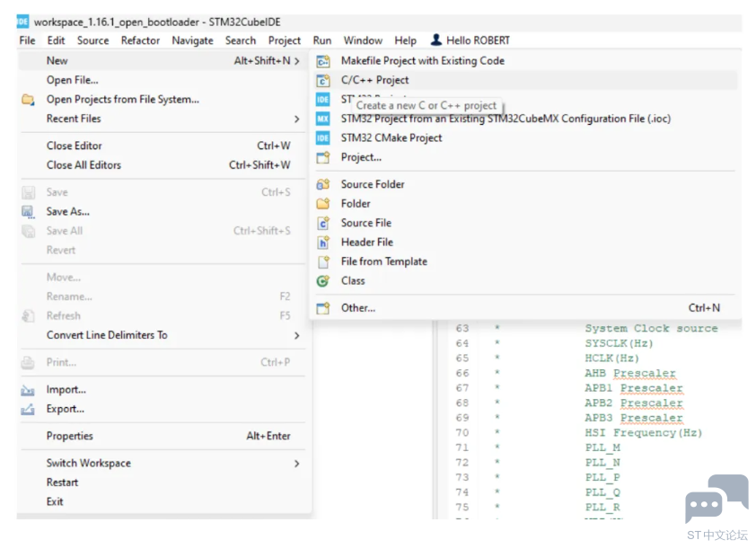Click the Hello ROBERT account link
756x549 pixels.
[470, 40]
